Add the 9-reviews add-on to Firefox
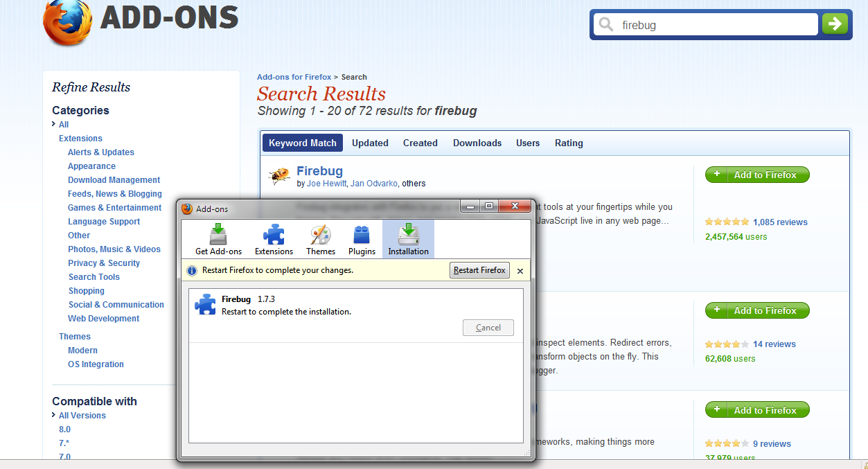This screenshot has width=868, height=469. coord(757,410)
